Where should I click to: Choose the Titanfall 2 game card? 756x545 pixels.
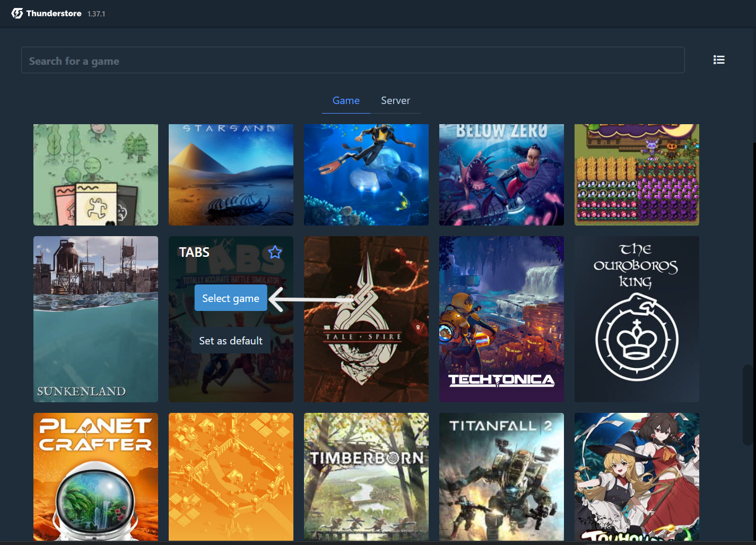[501, 477]
